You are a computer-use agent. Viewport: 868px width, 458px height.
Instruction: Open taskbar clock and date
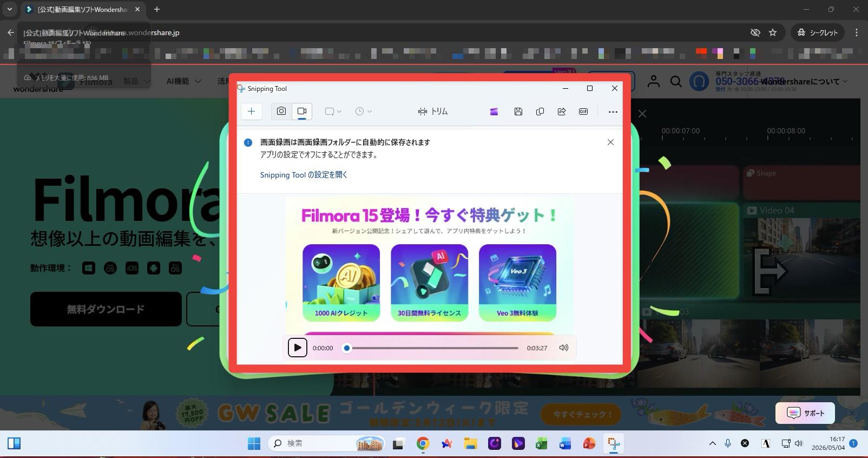click(x=828, y=443)
